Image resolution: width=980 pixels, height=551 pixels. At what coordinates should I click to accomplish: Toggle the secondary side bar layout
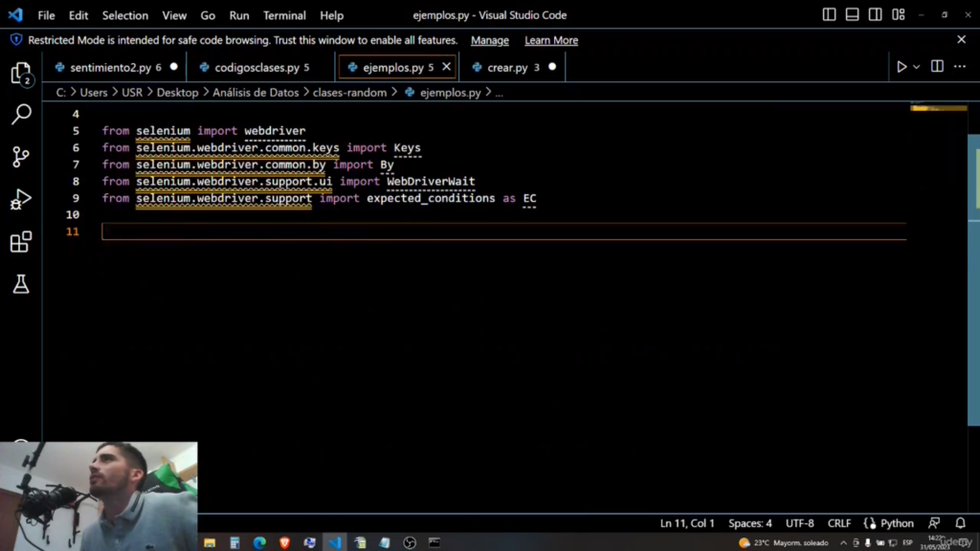tap(876, 15)
